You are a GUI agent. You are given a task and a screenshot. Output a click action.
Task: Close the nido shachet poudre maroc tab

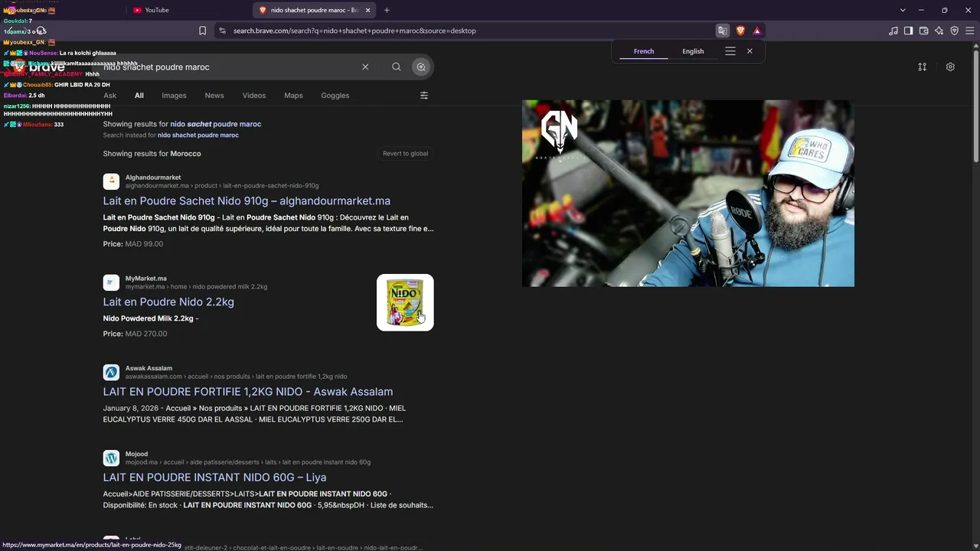pyautogui.click(x=367, y=10)
